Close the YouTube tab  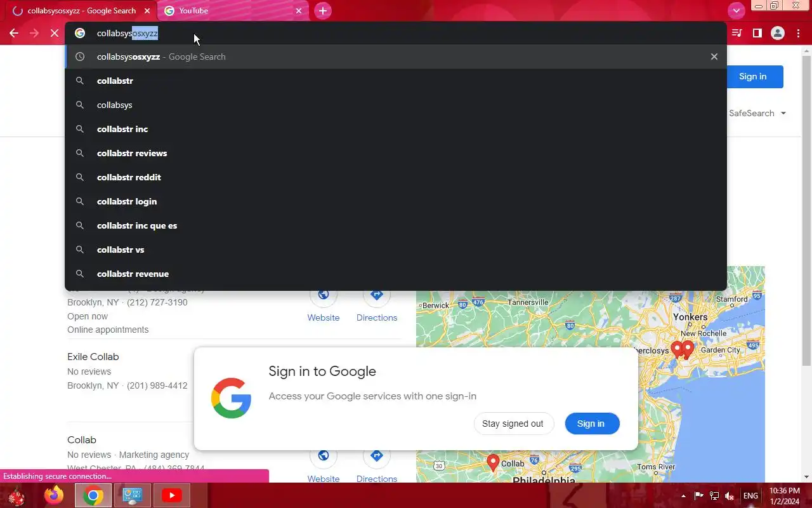299,11
